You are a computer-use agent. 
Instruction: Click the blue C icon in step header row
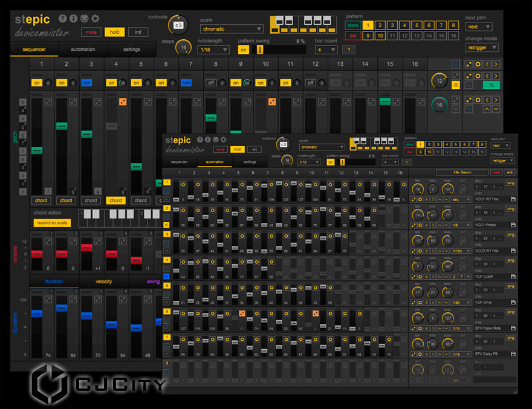pos(456,64)
